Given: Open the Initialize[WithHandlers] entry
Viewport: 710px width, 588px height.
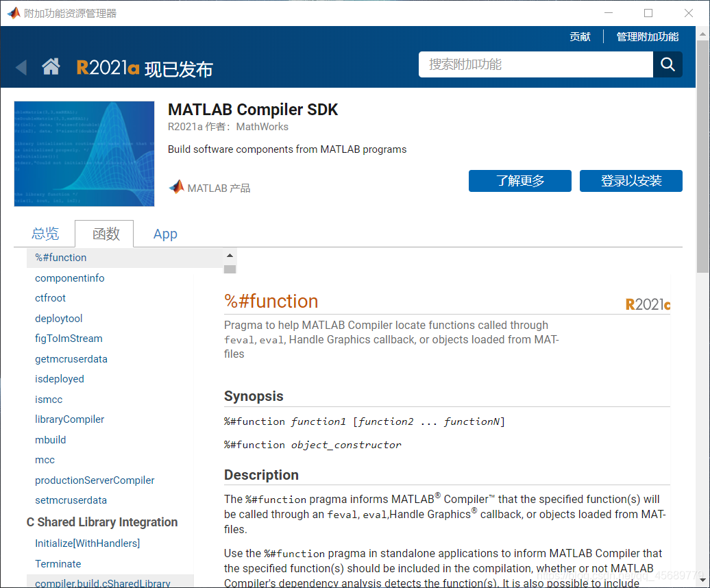Looking at the screenshot, I should (x=88, y=543).
